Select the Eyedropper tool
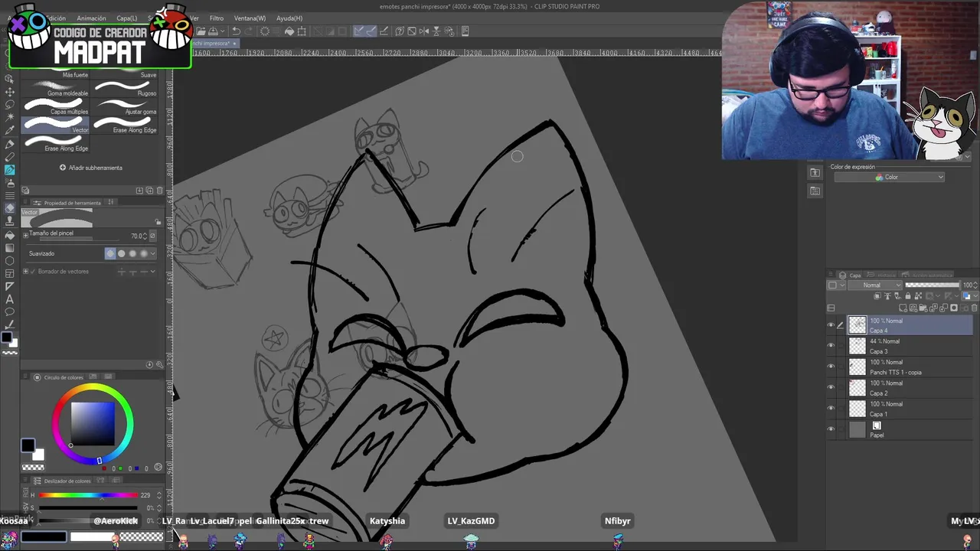Screen dimensions: 980x551 (x=10, y=130)
